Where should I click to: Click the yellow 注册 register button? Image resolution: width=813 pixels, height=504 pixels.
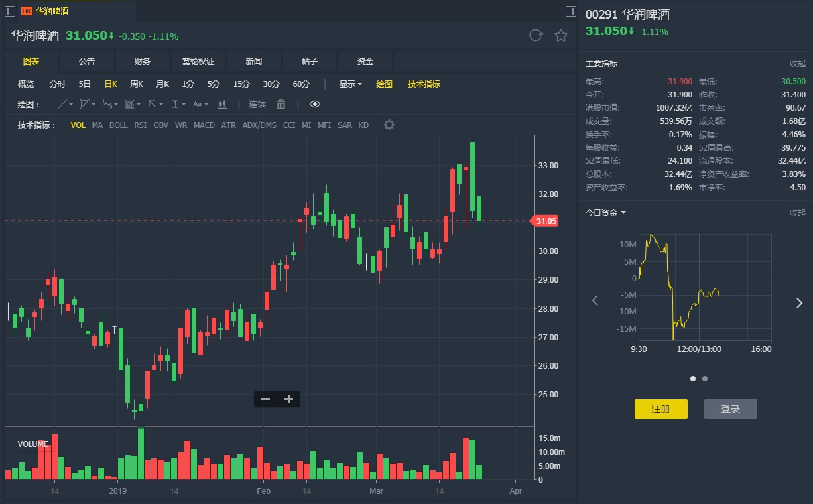660,409
